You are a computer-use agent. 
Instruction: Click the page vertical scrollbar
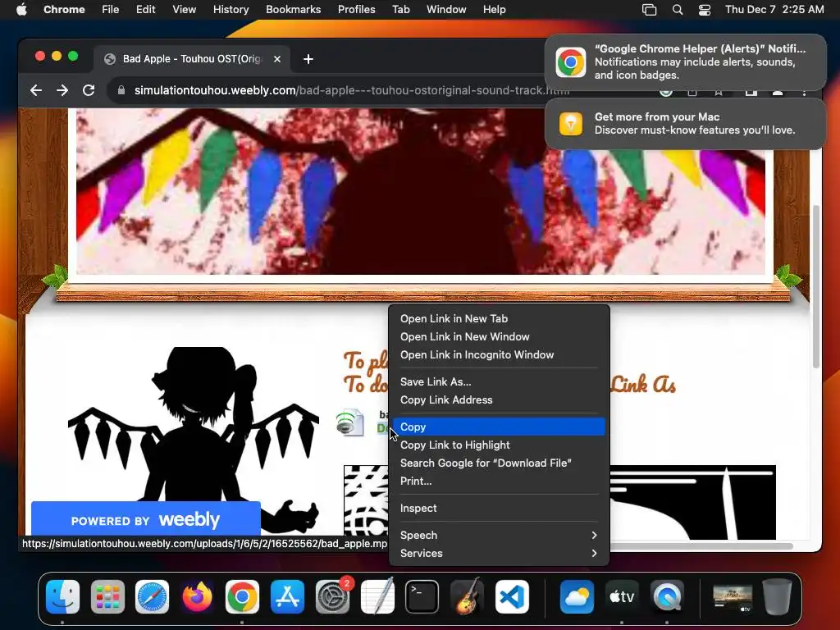[816, 286]
